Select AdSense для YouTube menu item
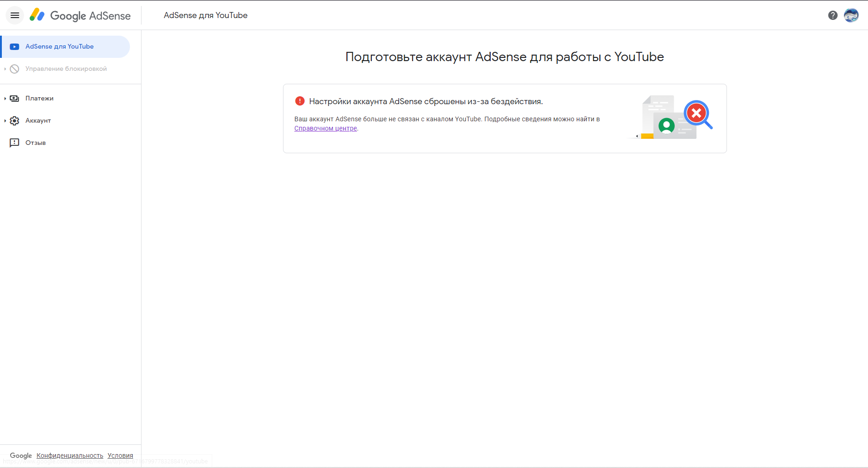Viewport: 868px width, 468px height. pyautogui.click(x=65, y=47)
